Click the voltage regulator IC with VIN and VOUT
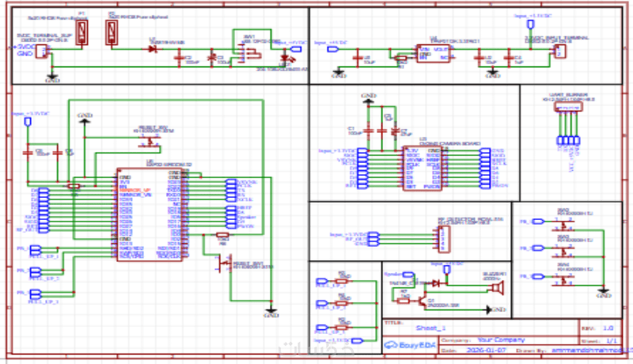This screenshot has width=633, height=364. (x=434, y=53)
